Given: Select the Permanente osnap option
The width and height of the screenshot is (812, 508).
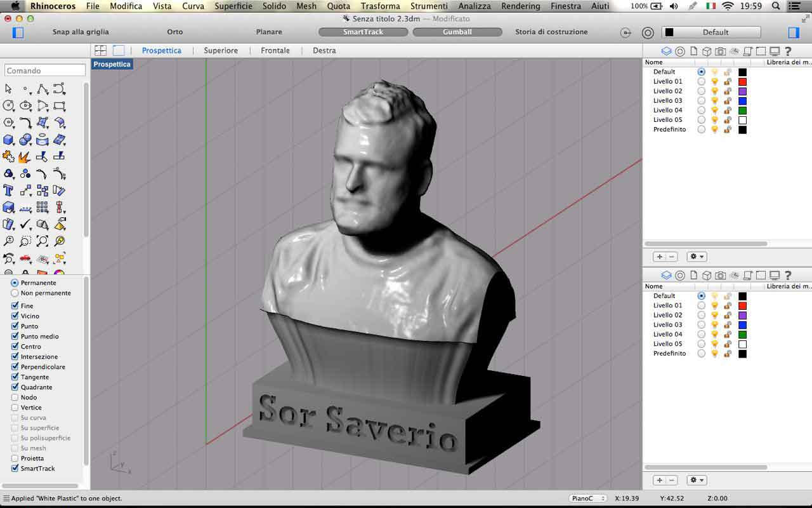Looking at the screenshot, I should coord(15,283).
